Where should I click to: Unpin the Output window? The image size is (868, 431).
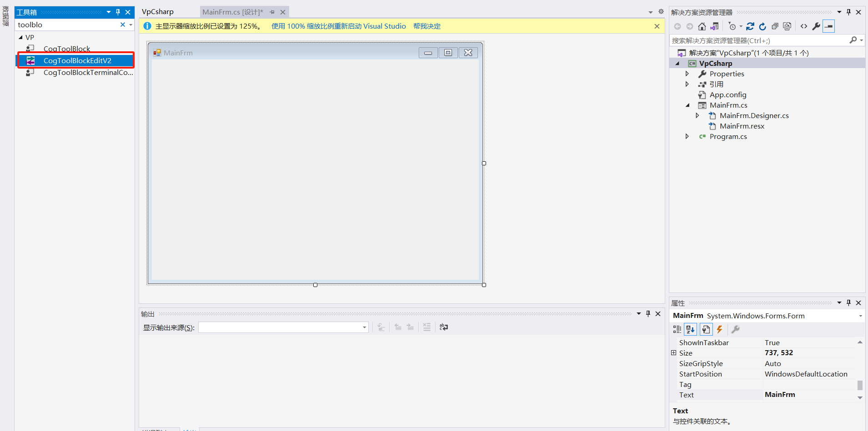[648, 313]
